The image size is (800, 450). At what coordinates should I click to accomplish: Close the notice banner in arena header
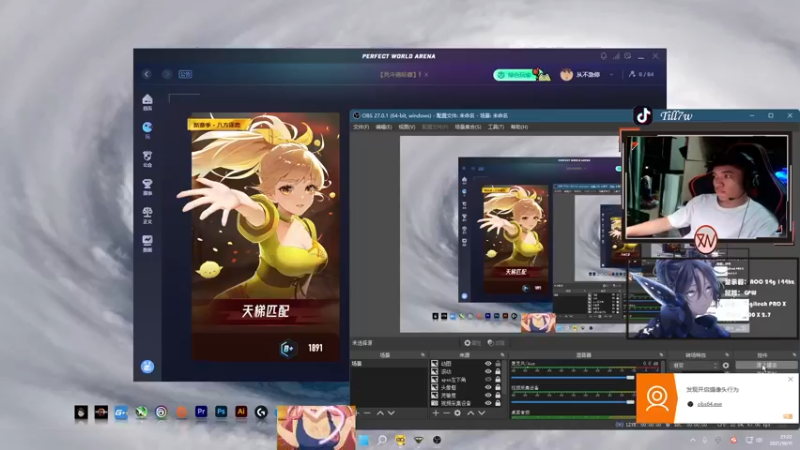(x=426, y=74)
